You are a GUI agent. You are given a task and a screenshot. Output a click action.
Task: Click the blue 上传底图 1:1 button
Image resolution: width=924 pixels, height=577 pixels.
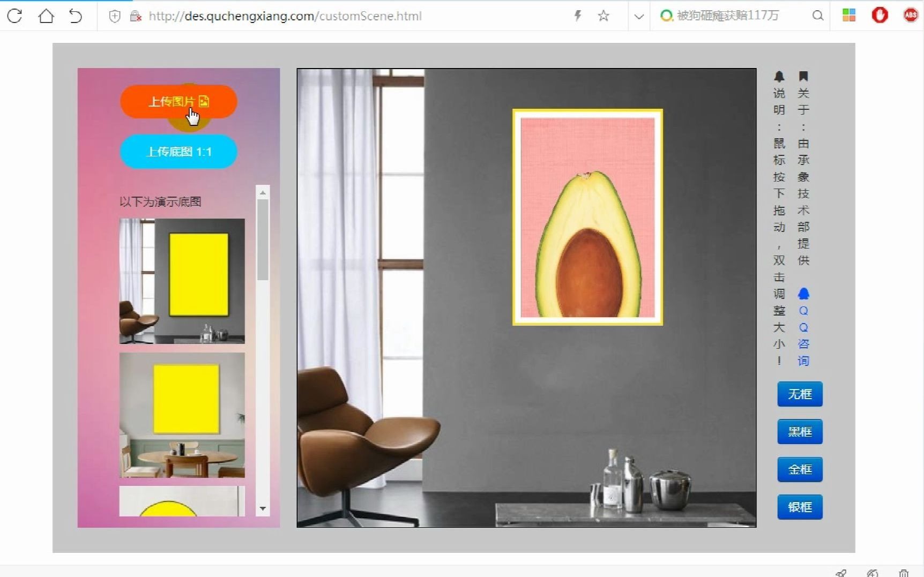point(178,152)
